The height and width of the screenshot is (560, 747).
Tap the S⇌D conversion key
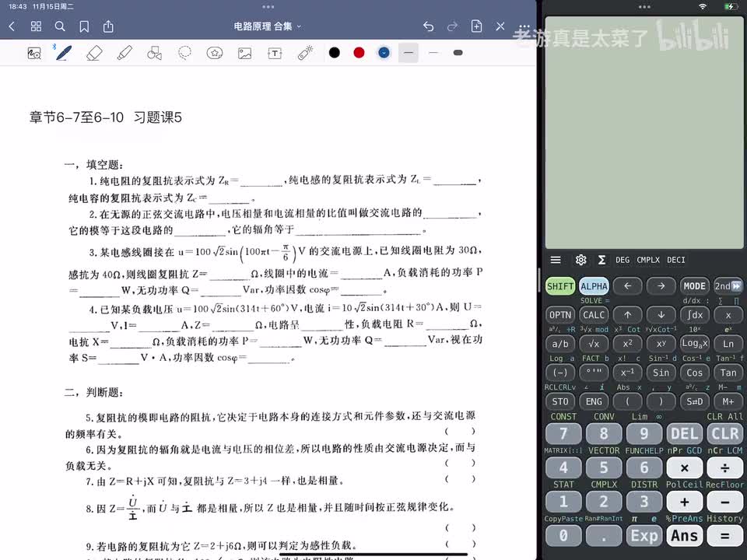click(695, 401)
